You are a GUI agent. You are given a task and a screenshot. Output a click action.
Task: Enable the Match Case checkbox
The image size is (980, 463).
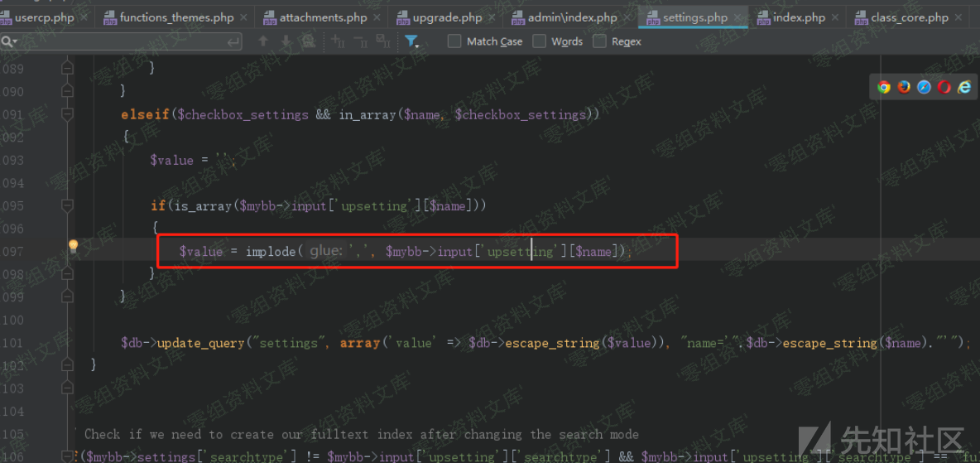[454, 41]
